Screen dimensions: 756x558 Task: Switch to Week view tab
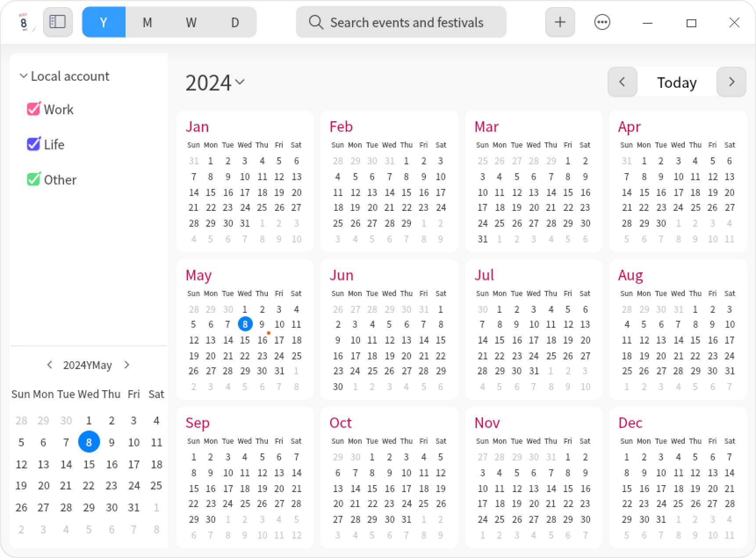tap(191, 22)
